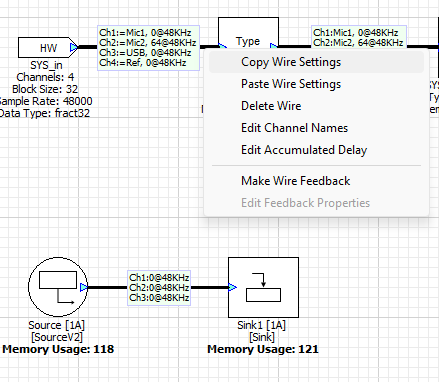Screen dimensions: 439x382
Task: Click the Channels: 4 property text
Action: click(45, 77)
